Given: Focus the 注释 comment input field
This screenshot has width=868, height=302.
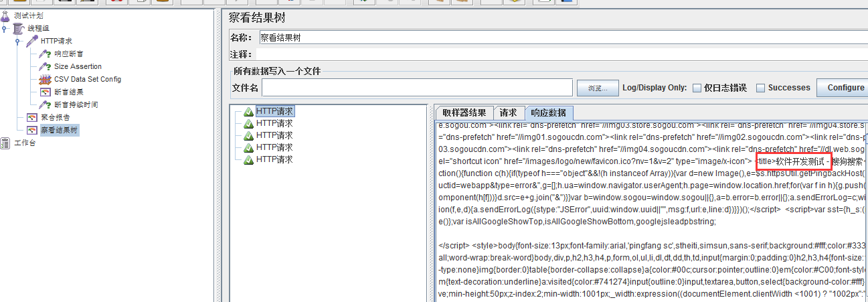Looking at the screenshot, I should tap(562, 54).
